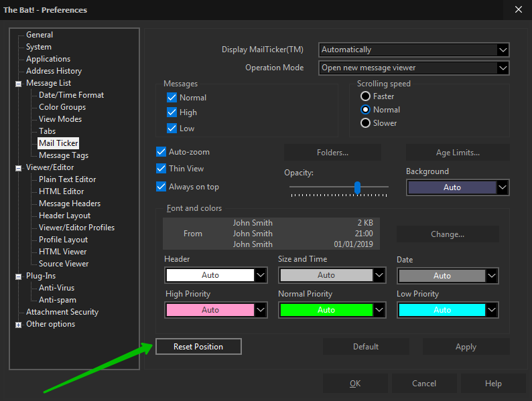
Task: Open Color Groups settings
Action: point(62,107)
